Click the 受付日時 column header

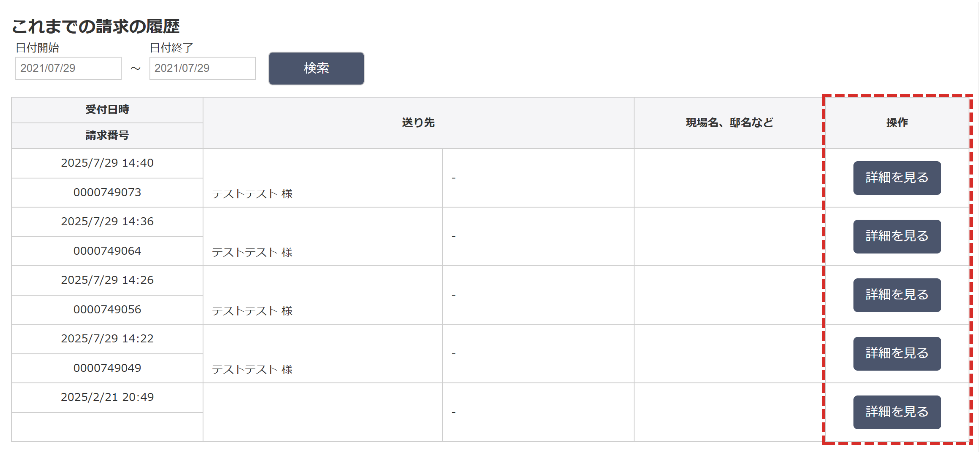[107, 110]
